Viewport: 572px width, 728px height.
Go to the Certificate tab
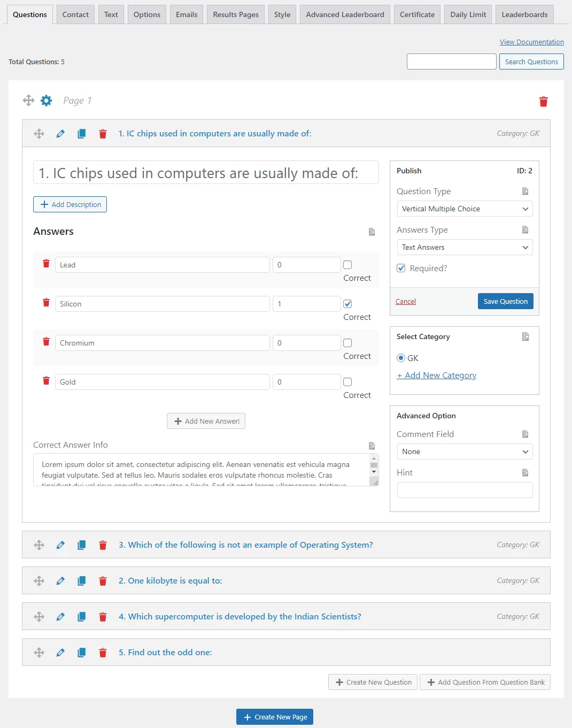pos(417,14)
